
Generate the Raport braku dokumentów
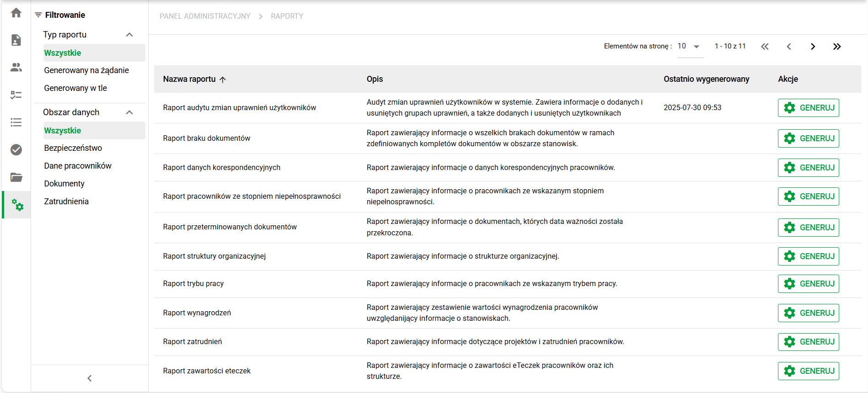click(808, 138)
